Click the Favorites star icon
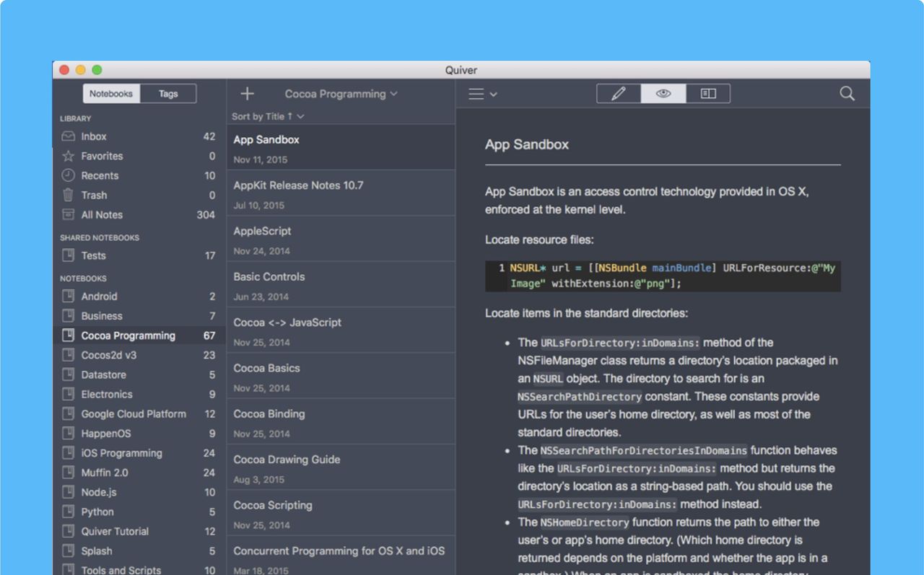Image resolution: width=924 pixels, height=575 pixels. pyautogui.click(x=68, y=156)
